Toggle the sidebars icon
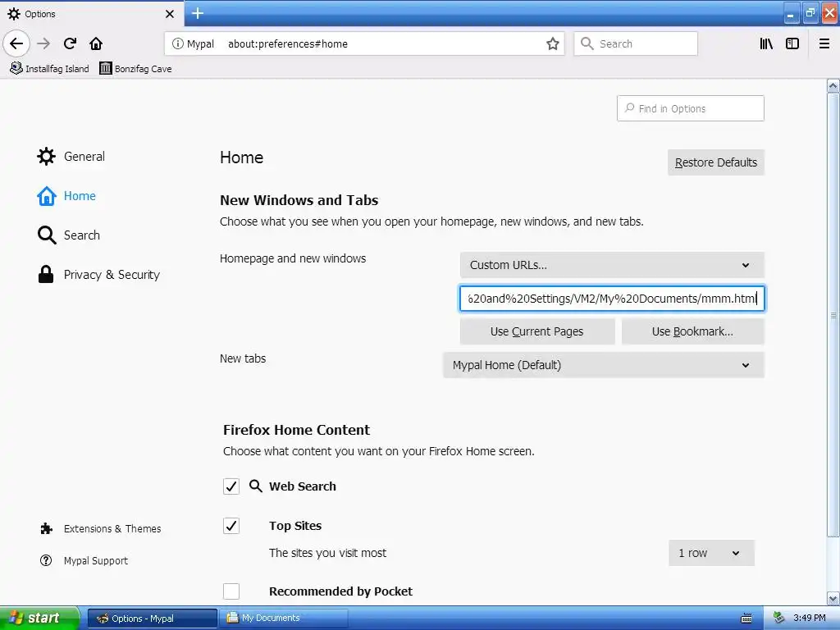This screenshot has width=840, height=630. pyautogui.click(x=792, y=43)
